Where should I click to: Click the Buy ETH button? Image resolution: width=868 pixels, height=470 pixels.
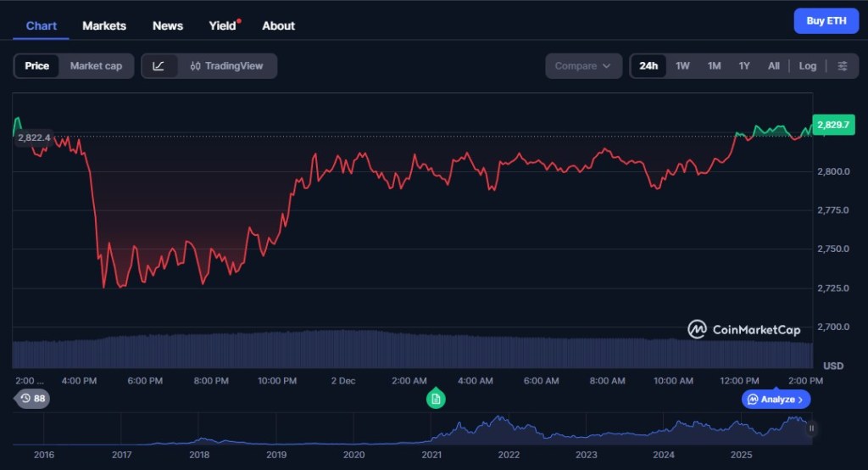coord(826,20)
